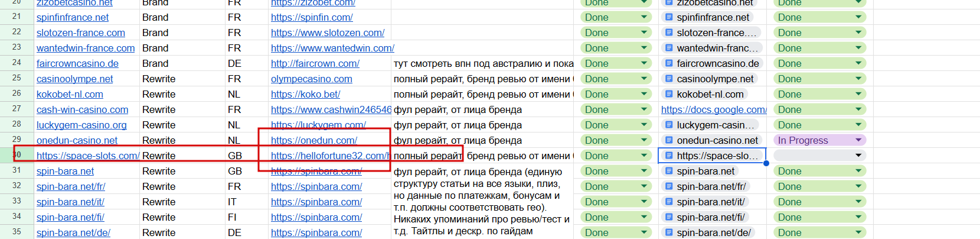The width and height of the screenshot is (980, 239).
Task: Click the Docs icon in spinfinfrance.net chip
Action: click(x=669, y=17)
